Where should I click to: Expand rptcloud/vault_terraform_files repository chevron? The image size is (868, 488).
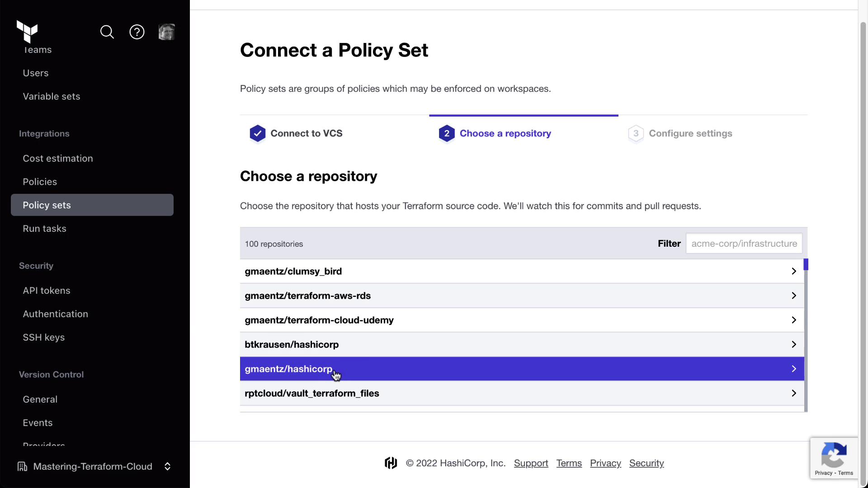793,393
